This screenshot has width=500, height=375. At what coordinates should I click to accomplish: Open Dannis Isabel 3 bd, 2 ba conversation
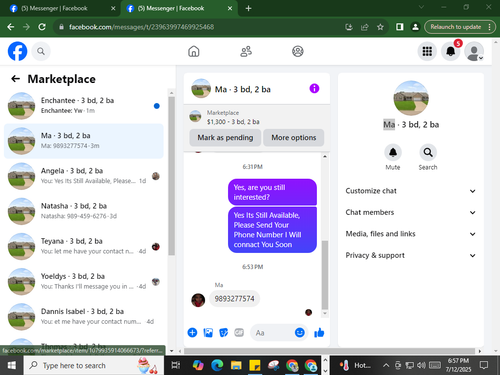click(84, 317)
